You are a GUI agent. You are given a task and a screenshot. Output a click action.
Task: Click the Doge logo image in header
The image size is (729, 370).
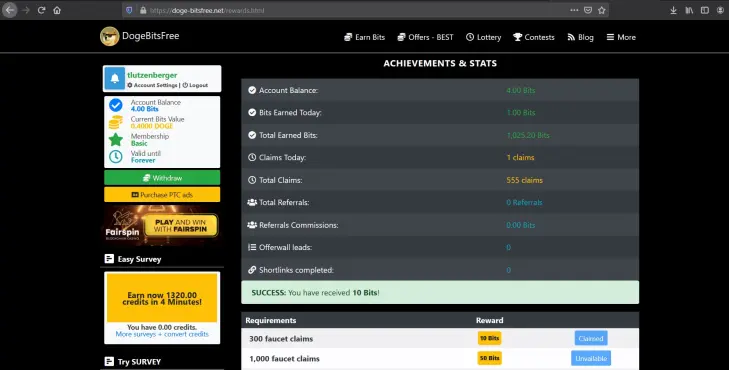(x=110, y=36)
